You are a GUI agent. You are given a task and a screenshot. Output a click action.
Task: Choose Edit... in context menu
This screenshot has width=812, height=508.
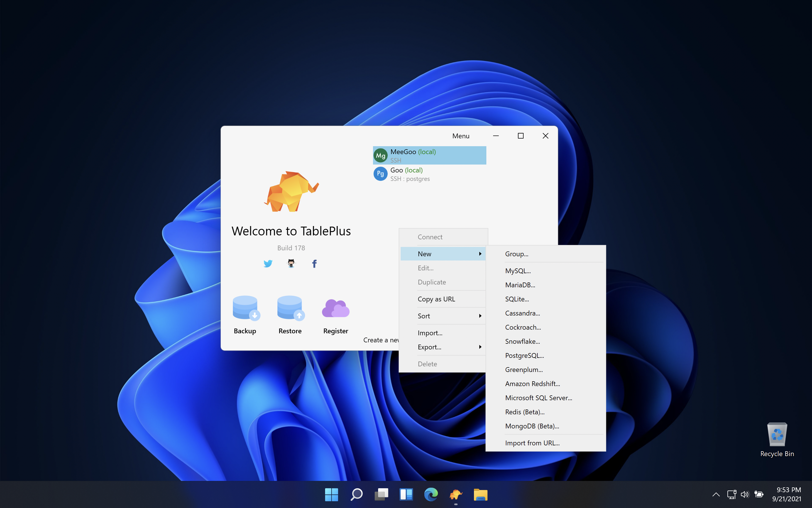coord(443,268)
